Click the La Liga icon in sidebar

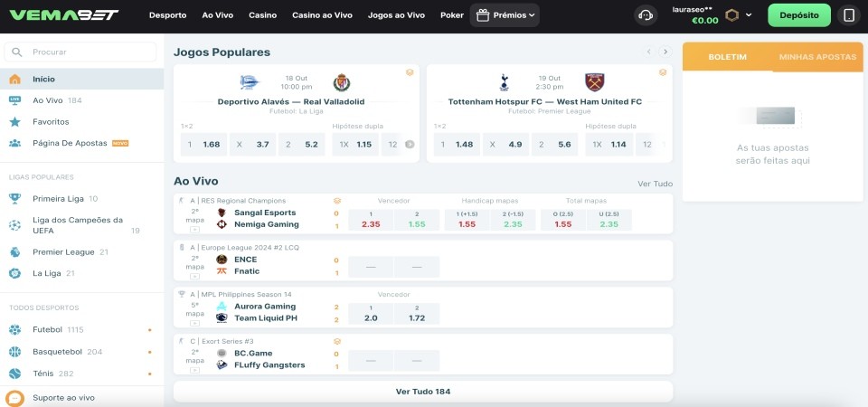(x=15, y=273)
